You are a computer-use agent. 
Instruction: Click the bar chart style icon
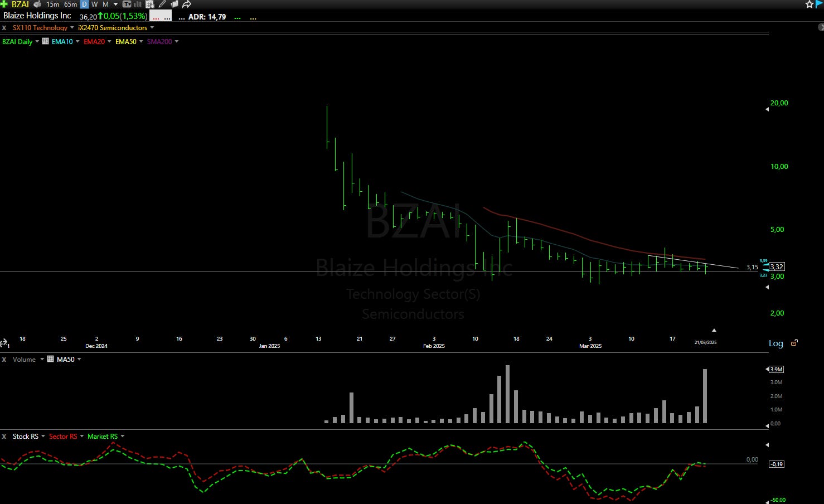coord(137,4)
